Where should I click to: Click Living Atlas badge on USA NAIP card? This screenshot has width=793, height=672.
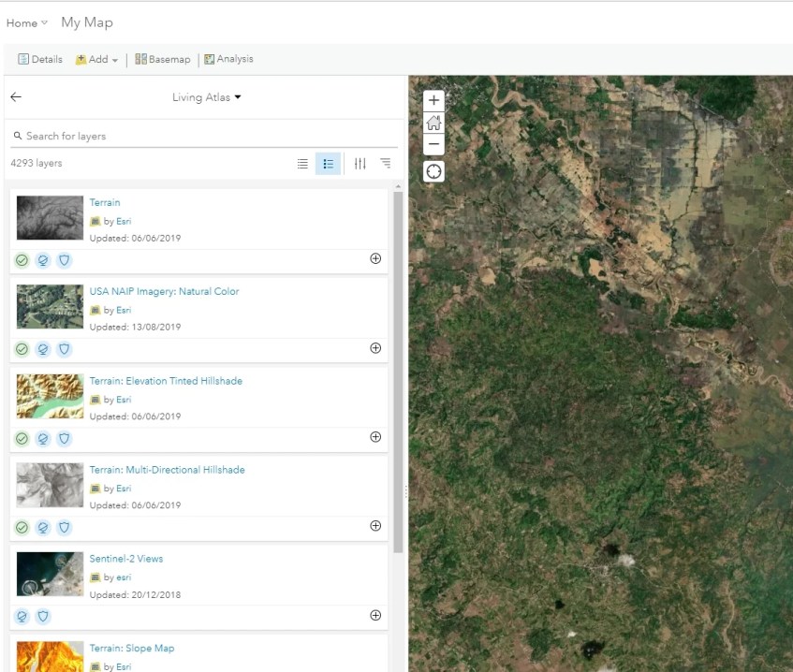point(43,349)
